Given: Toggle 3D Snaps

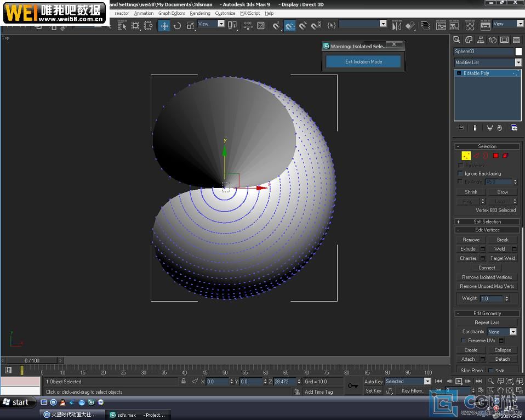Looking at the screenshot, I should tap(276, 26).
